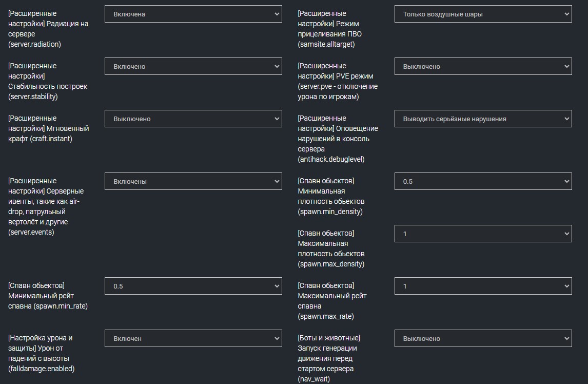This screenshot has width=588, height=384.
Task: Open the server.stability dropdown
Action: [x=193, y=66]
